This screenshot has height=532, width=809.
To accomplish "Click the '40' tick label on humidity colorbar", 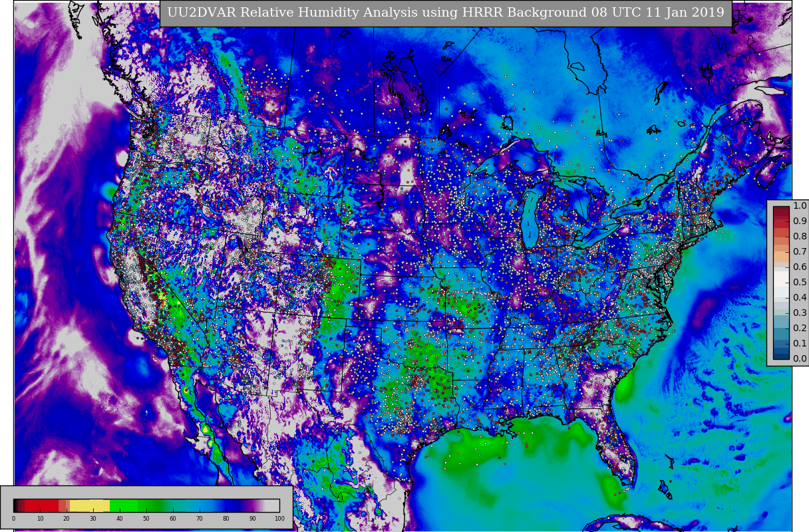I will (120, 519).
